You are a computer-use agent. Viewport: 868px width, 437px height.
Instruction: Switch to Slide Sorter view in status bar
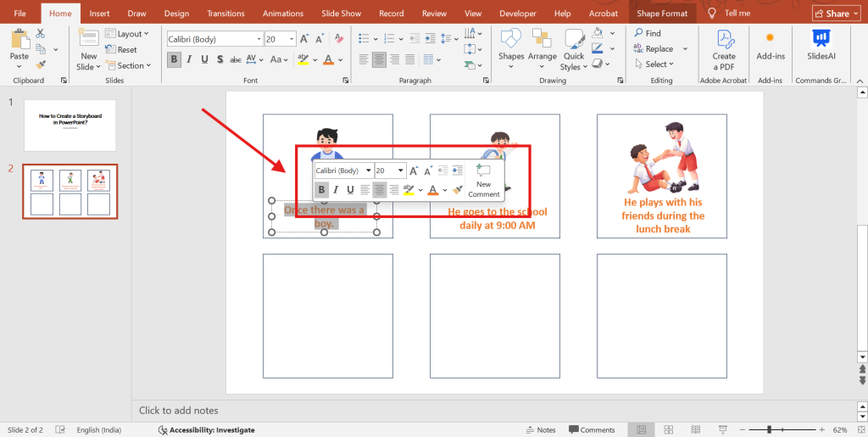(x=668, y=430)
